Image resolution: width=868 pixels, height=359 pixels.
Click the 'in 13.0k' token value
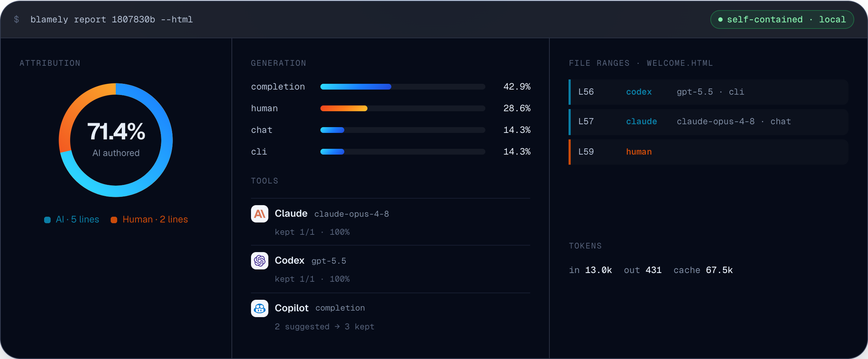(591, 270)
